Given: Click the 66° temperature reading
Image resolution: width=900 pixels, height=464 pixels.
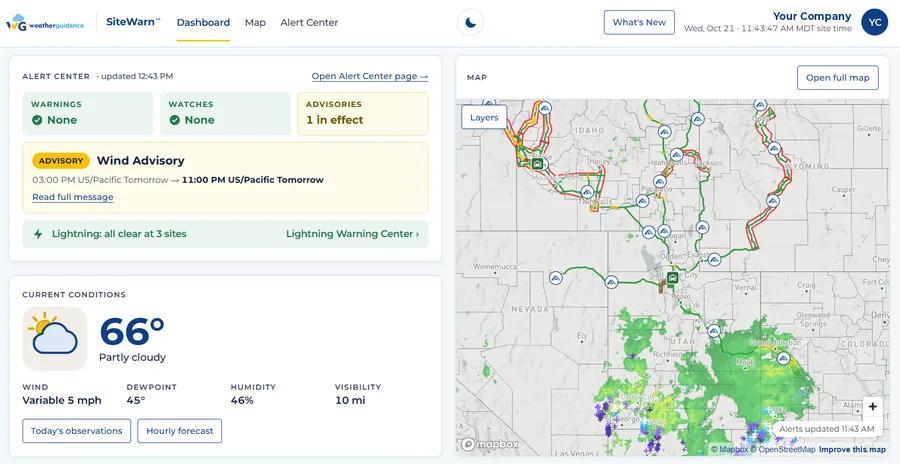Looking at the screenshot, I should coord(132,332).
